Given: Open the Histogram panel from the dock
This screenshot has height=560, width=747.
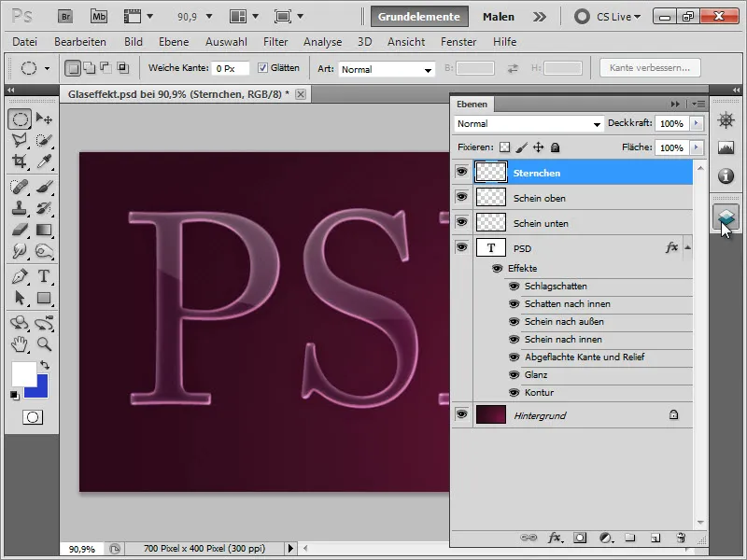Looking at the screenshot, I should point(726,147).
